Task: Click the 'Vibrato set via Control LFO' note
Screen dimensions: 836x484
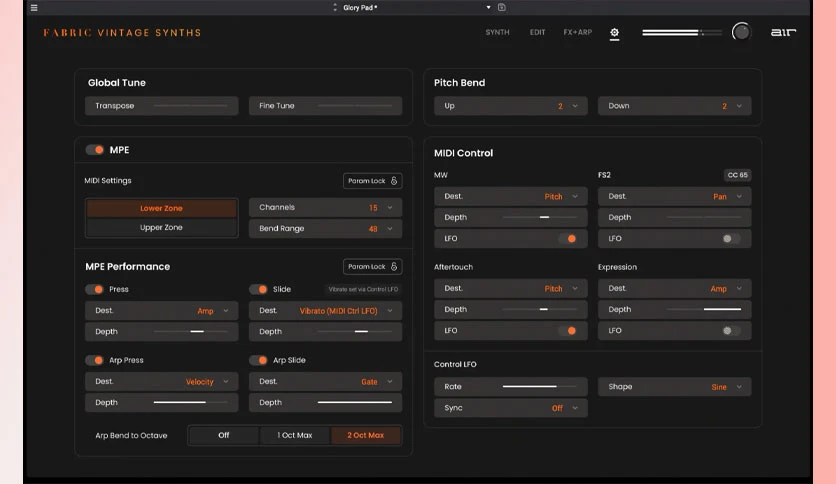Action: (363, 289)
